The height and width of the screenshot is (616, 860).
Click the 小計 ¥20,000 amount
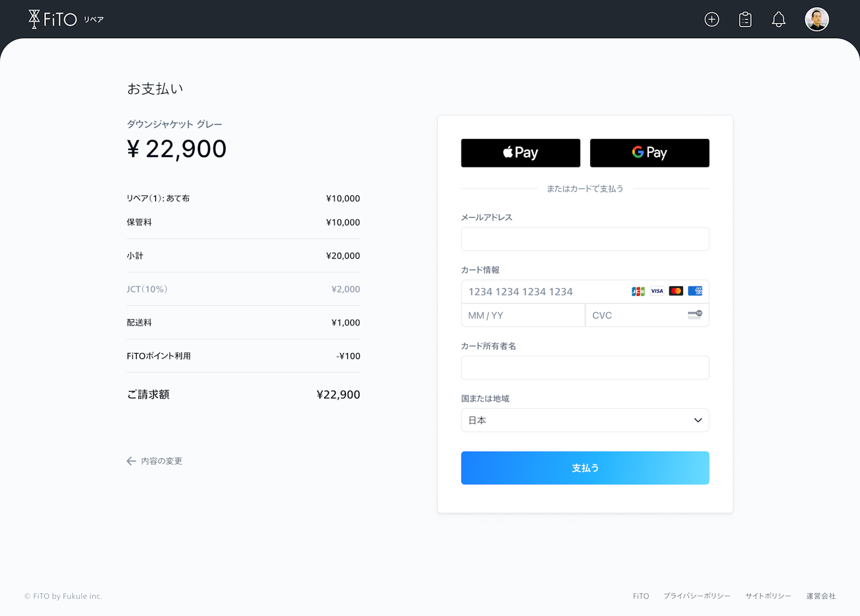click(x=343, y=256)
